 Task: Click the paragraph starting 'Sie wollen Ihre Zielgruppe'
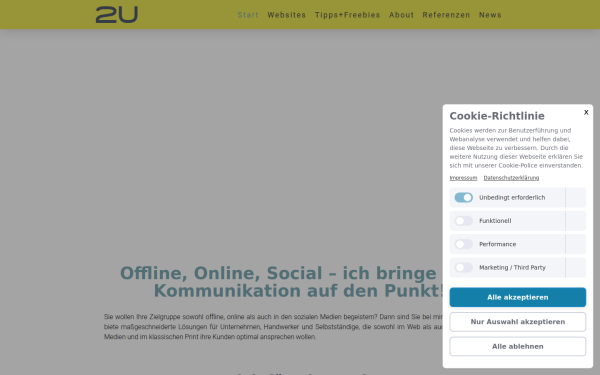pyautogui.click(x=273, y=327)
